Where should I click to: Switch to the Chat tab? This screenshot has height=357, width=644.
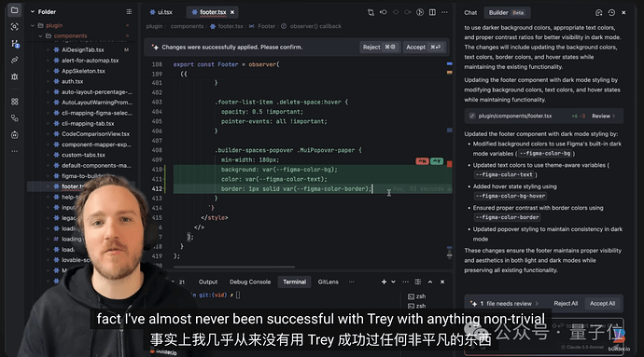click(470, 13)
